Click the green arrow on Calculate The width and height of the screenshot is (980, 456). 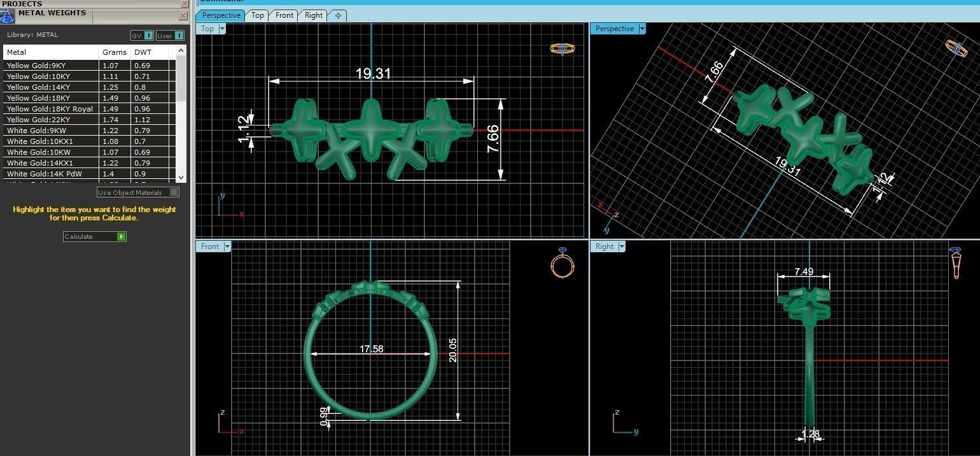click(122, 236)
